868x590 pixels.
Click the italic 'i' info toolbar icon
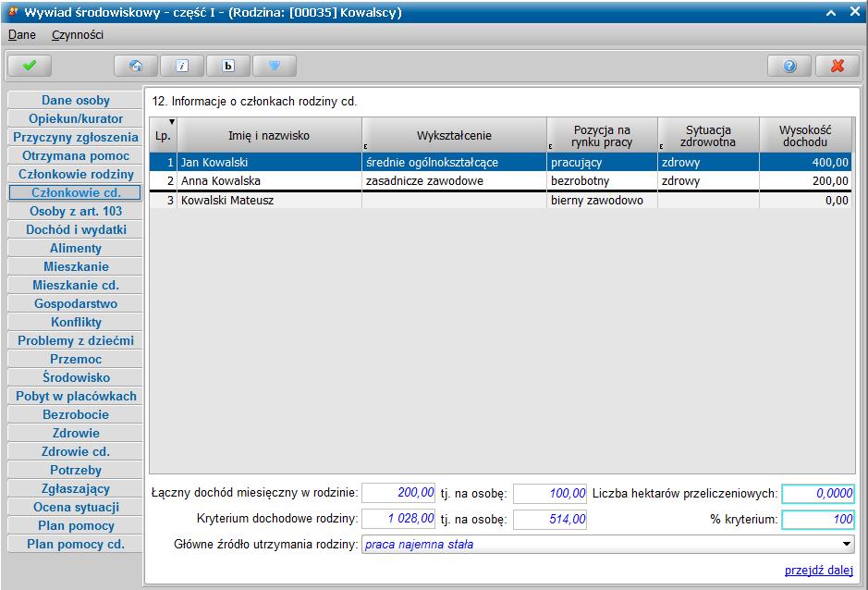(x=182, y=66)
